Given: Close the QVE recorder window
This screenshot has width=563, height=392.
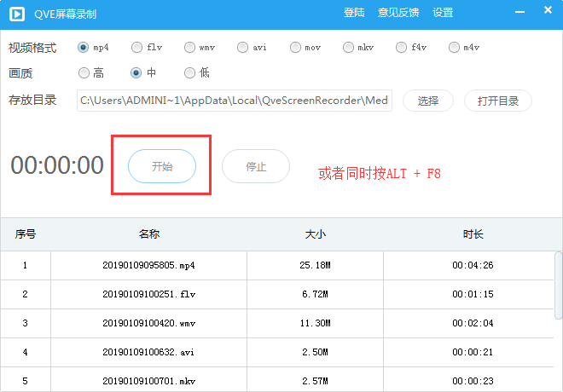Looking at the screenshot, I should coord(548,10).
